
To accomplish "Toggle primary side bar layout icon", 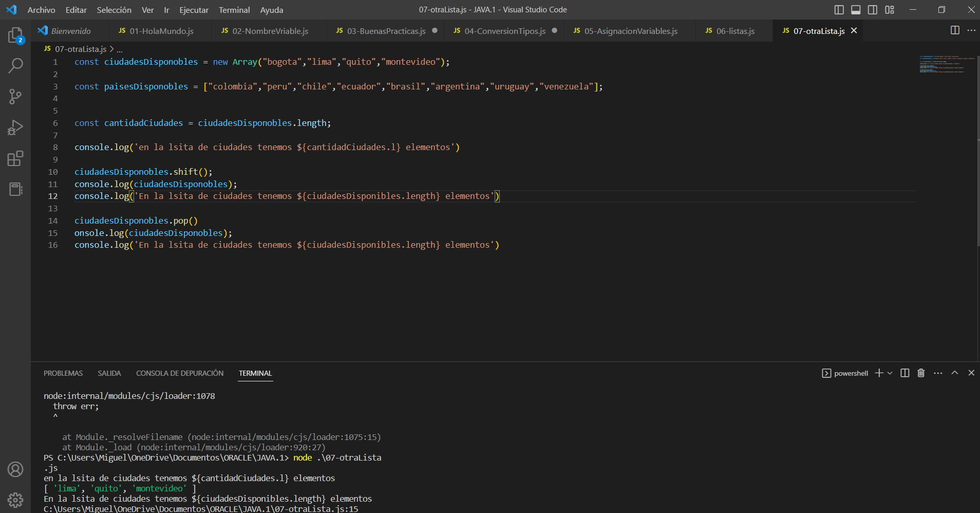I will (839, 10).
